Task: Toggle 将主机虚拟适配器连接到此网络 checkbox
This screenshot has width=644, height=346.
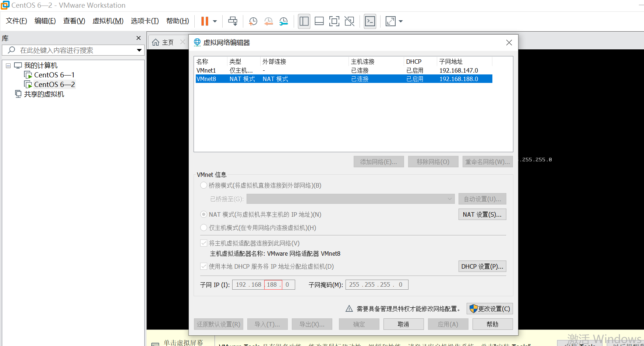Action: tap(204, 243)
